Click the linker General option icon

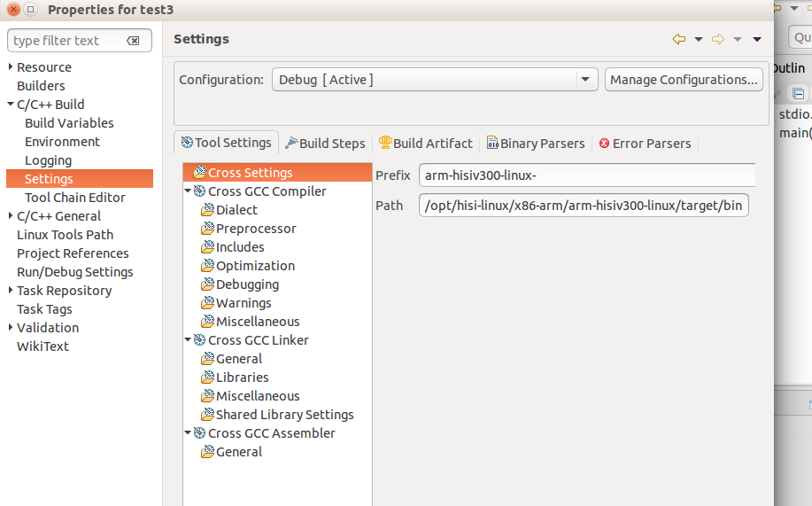pyautogui.click(x=208, y=358)
